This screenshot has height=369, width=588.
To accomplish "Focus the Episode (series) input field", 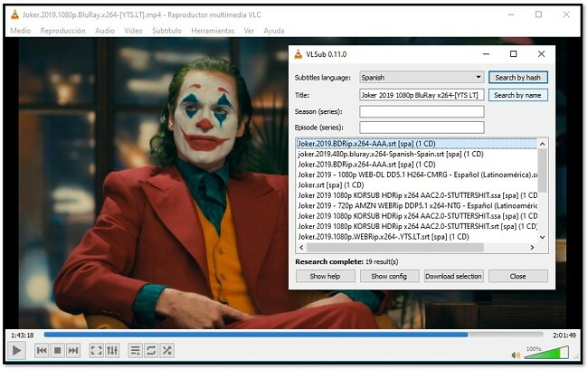I will coord(422,128).
